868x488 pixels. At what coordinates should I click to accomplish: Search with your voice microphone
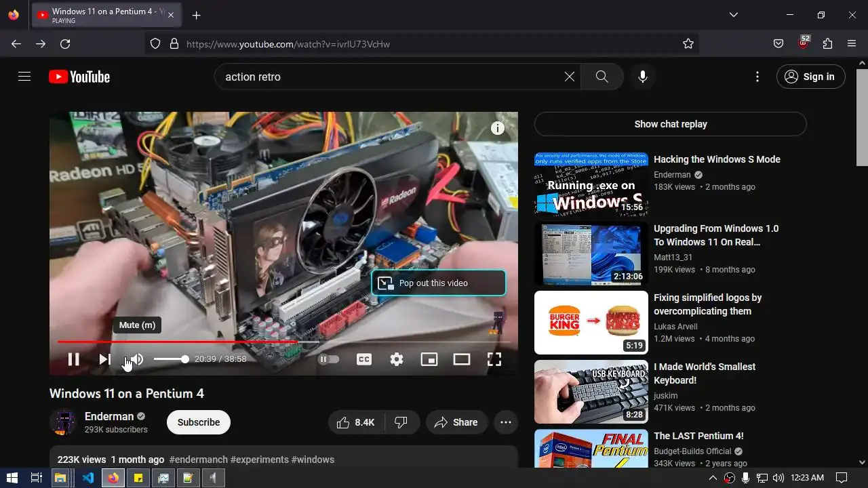(643, 77)
